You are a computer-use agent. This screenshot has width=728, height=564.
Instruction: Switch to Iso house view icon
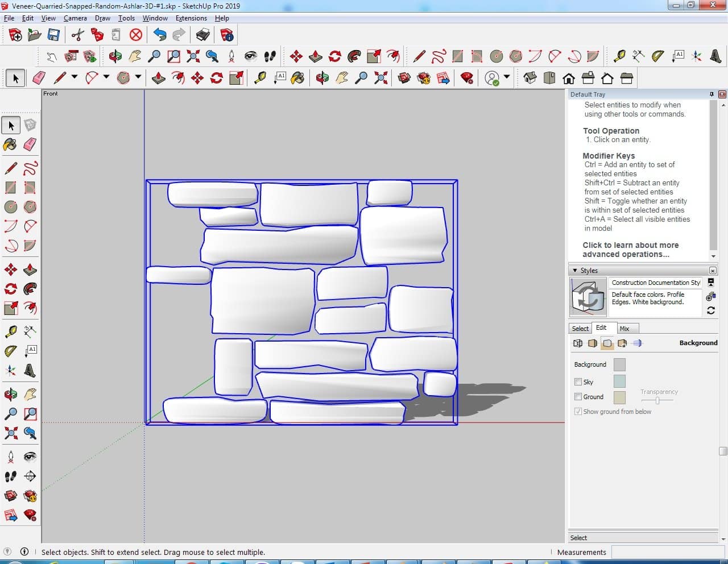point(530,78)
